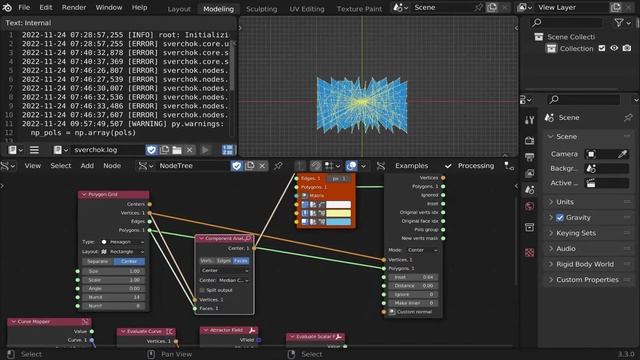Select Faces mode in Component Analyzer
Image resolution: width=640 pixels, height=360 pixels.
pyautogui.click(x=241, y=260)
